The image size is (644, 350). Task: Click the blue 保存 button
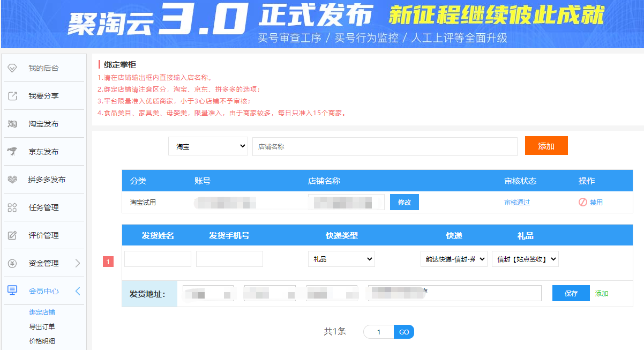coord(571,293)
